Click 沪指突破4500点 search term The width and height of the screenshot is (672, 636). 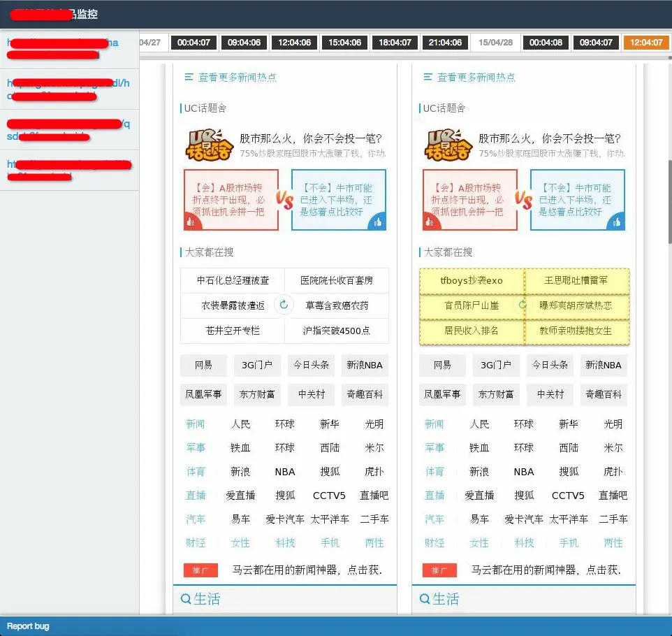pyautogui.click(x=337, y=331)
